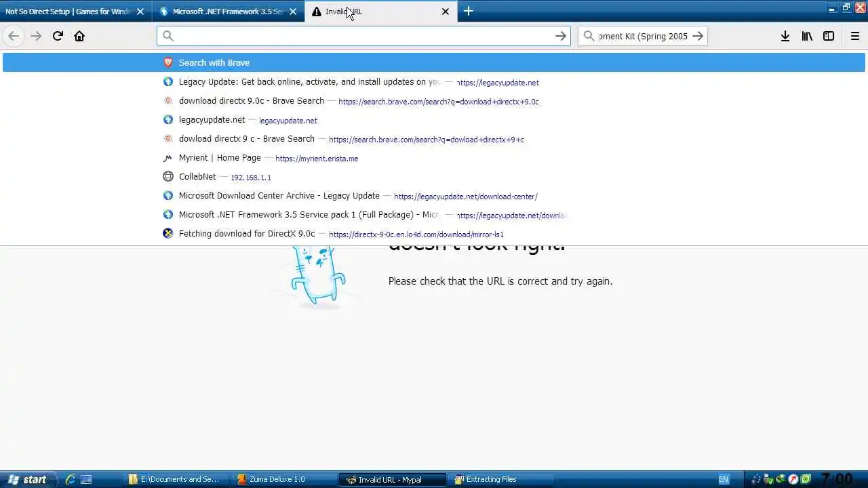Close the Invalid URL tab

tap(446, 12)
